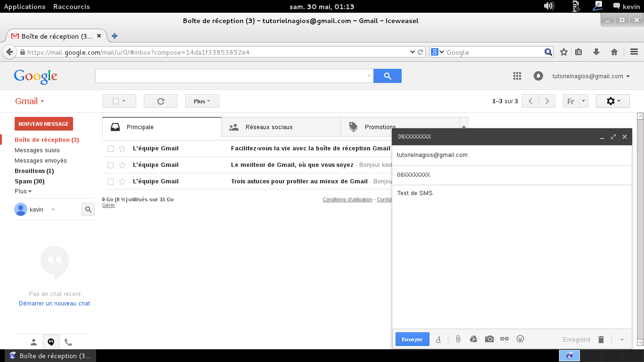
Task: Click the formatting options icon in compose toolbar
Action: click(x=438, y=339)
